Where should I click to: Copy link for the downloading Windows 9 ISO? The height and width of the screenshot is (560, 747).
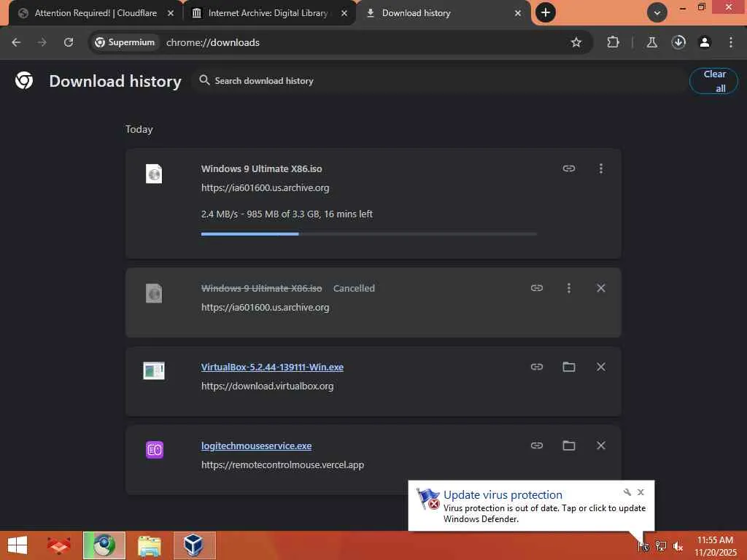[569, 168]
